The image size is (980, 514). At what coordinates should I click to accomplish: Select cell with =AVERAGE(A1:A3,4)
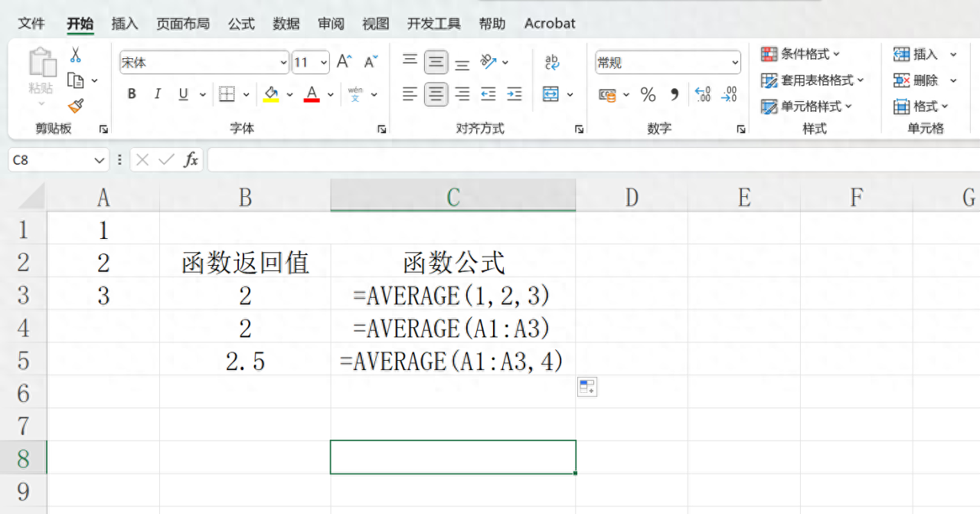coord(453,360)
